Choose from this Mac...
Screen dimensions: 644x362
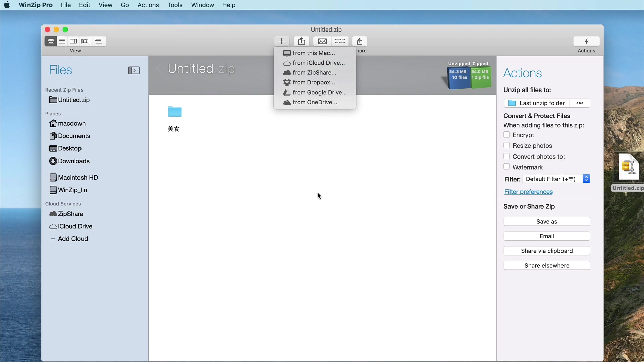315,53
